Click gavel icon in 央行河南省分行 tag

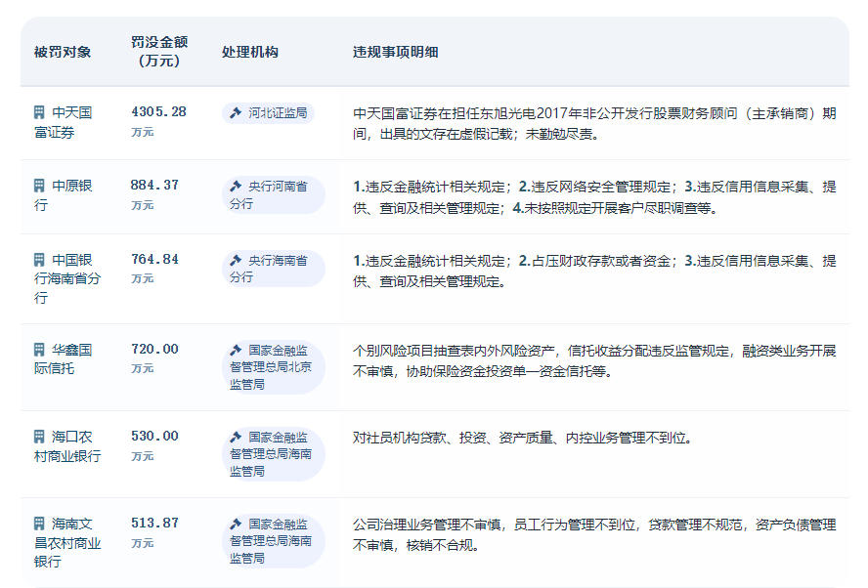[236, 186]
